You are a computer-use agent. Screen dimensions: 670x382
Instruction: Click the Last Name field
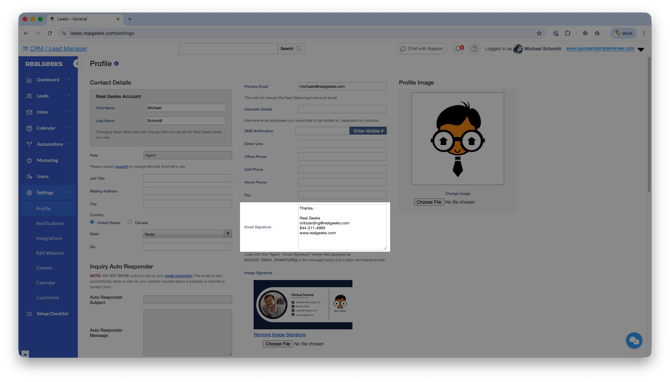pyautogui.click(x=185, y=121)
